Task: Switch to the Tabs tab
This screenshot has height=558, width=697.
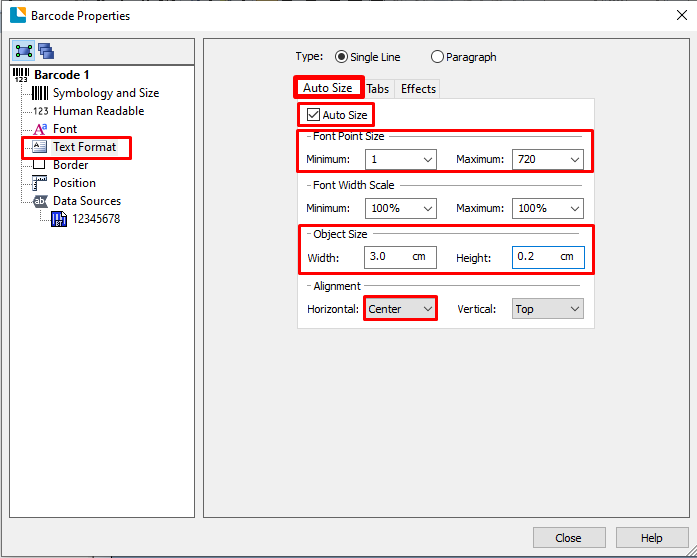Action: [x=377, y=89]
